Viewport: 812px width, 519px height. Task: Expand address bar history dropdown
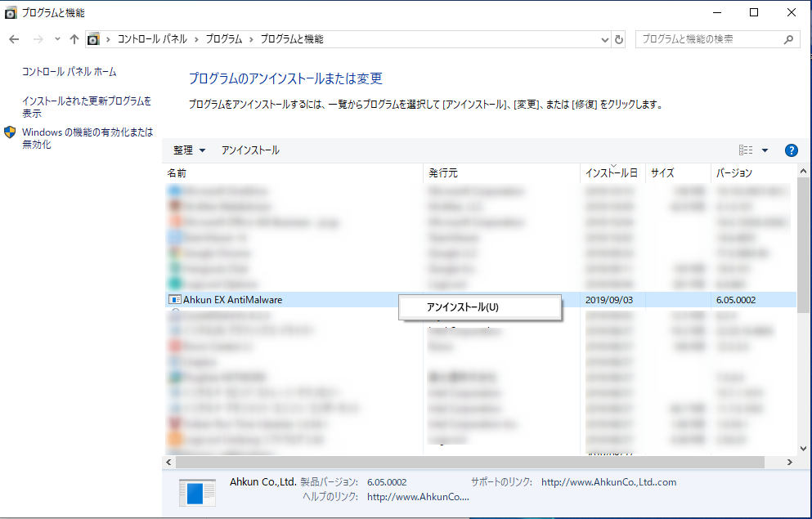[x=604, y=40]
